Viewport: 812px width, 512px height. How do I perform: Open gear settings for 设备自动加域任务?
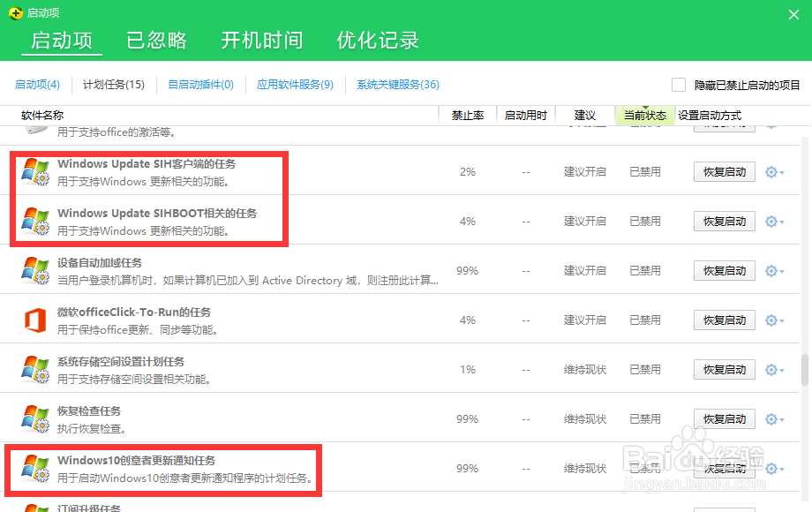coord(774,271)
